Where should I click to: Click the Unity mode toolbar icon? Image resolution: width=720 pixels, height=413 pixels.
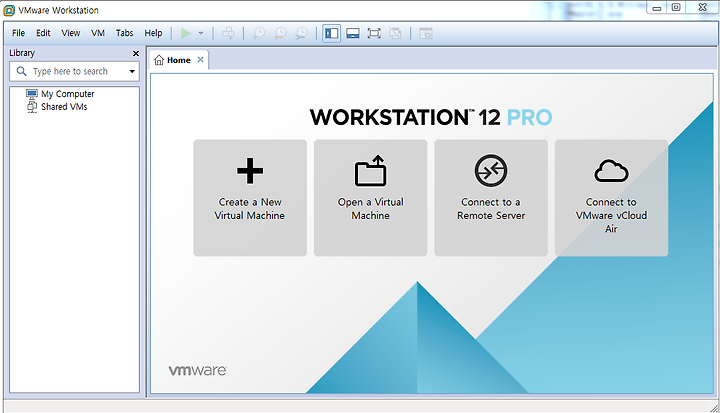395,34
